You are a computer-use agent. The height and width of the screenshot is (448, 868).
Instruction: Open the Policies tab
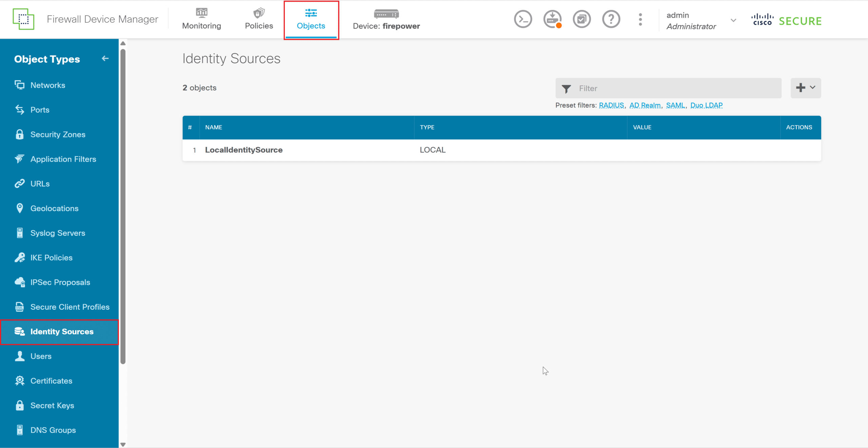point(259,19)
